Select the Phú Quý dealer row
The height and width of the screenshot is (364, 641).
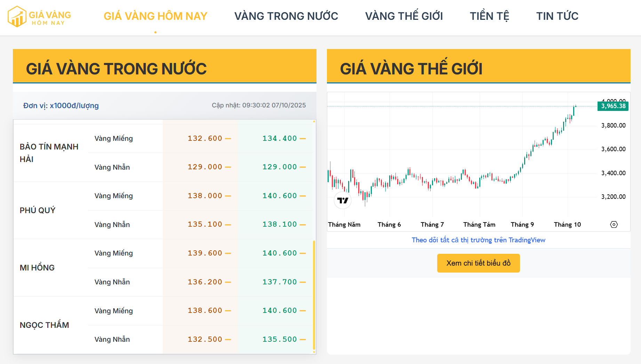38,210
